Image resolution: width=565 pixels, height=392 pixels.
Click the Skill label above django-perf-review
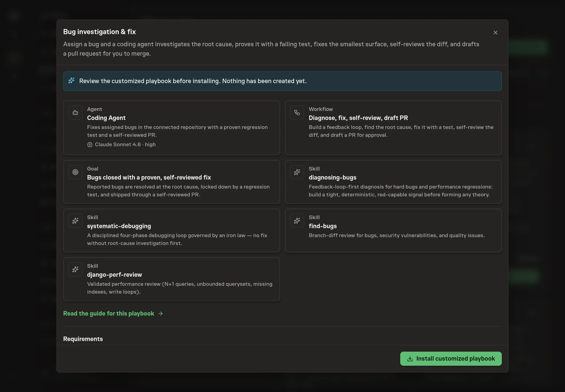(92, 266)
